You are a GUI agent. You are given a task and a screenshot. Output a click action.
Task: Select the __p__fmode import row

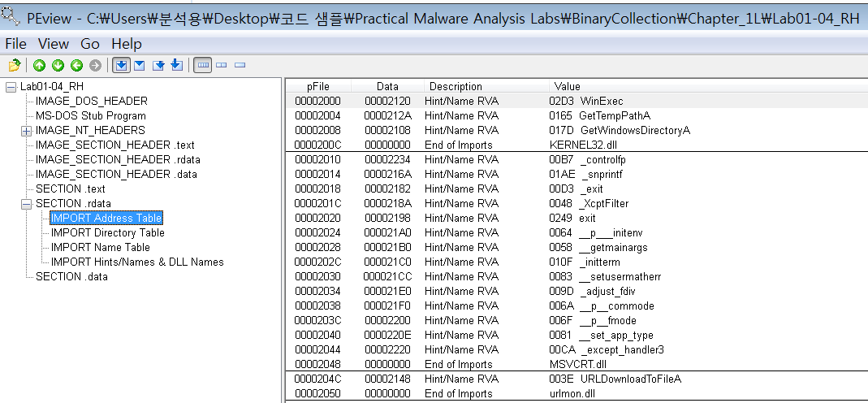(577, 320)
